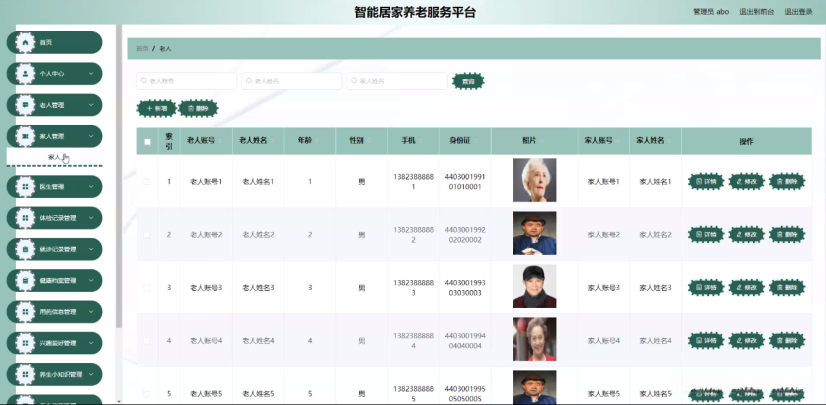This screenshot has width=826, height=405.
Task: Click the icon of 就诊记录管理
Action: [25, 249]
